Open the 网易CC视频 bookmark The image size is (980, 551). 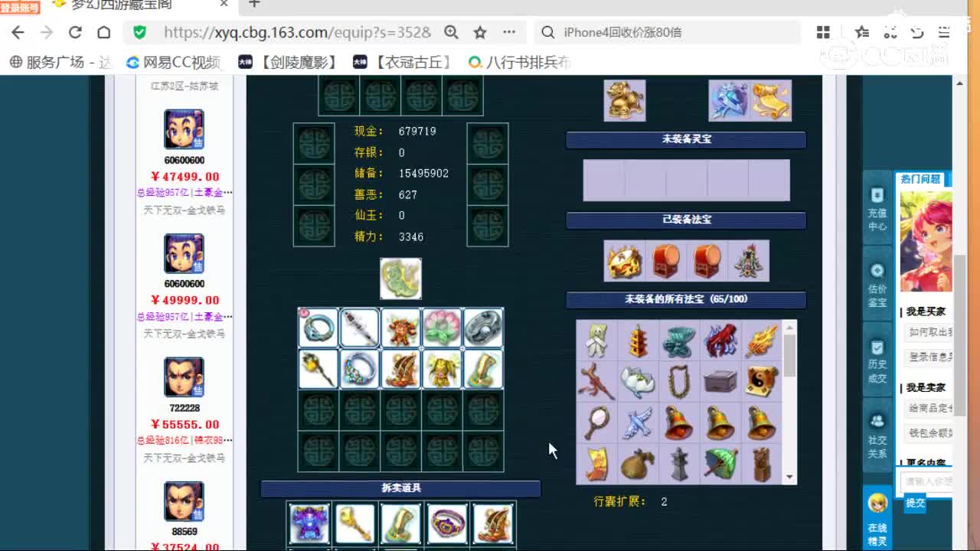coord(174,62)
